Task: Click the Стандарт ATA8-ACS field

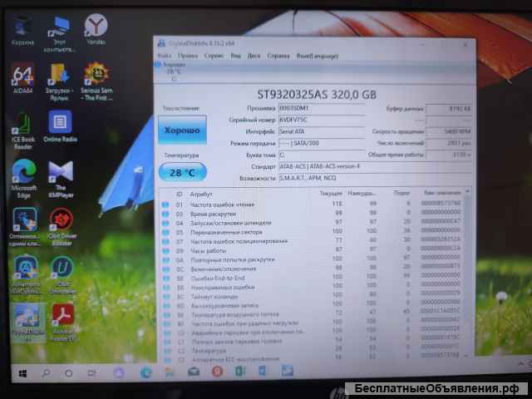Action: [375, 166]
